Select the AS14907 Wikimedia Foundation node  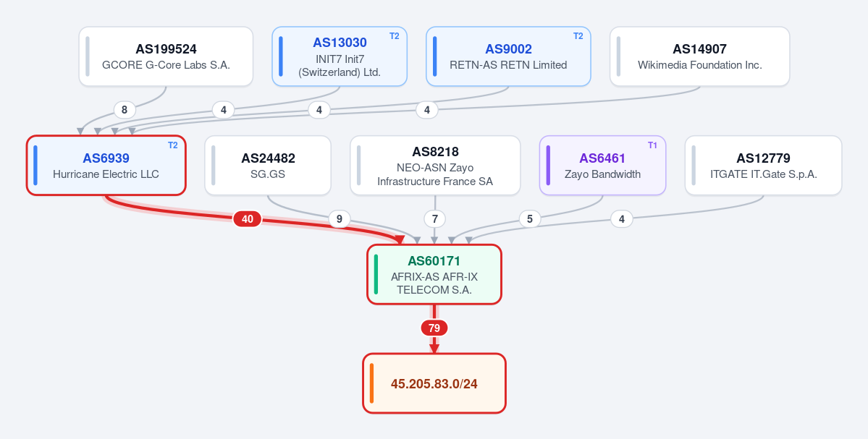click(x=700, y=56)
